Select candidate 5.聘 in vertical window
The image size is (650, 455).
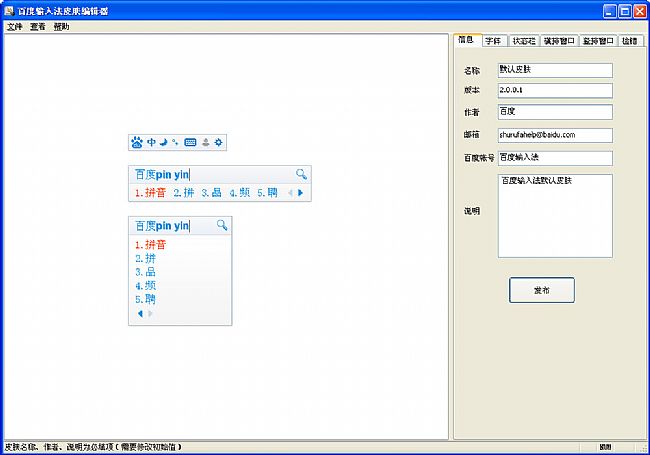(x=145, y=299)
